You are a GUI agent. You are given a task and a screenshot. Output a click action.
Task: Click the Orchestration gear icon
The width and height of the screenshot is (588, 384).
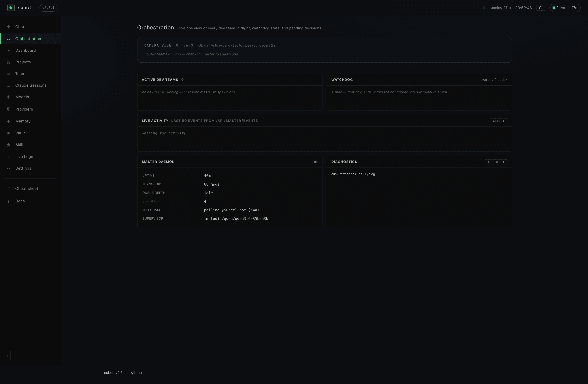[9, 39]
